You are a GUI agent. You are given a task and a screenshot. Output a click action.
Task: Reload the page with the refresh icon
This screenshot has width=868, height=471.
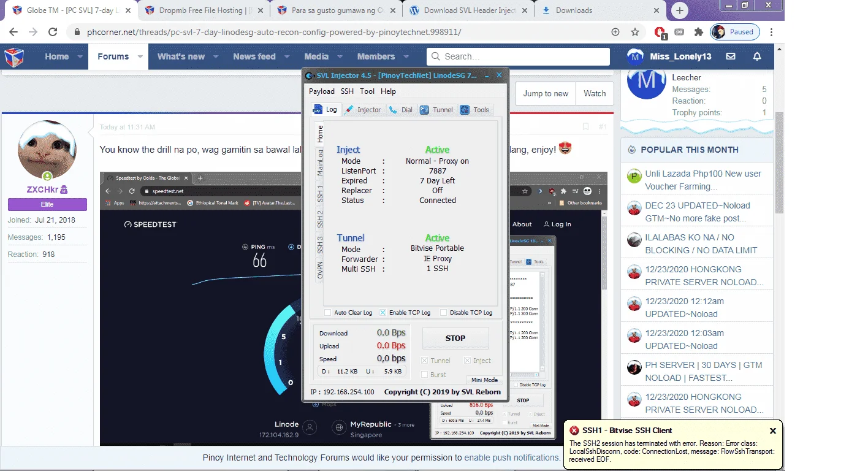[x=53, y=32]
